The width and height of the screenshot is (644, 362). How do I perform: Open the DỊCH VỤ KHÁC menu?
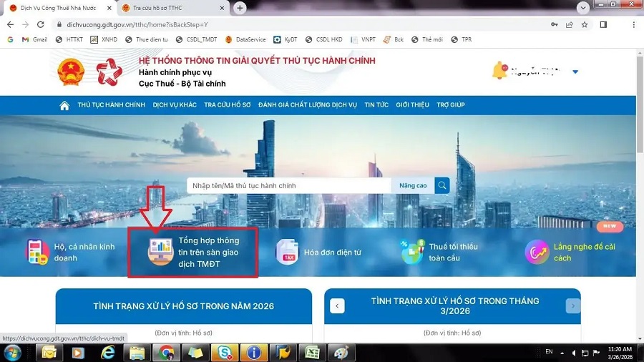pyautogui.click(x=175, y=105)
